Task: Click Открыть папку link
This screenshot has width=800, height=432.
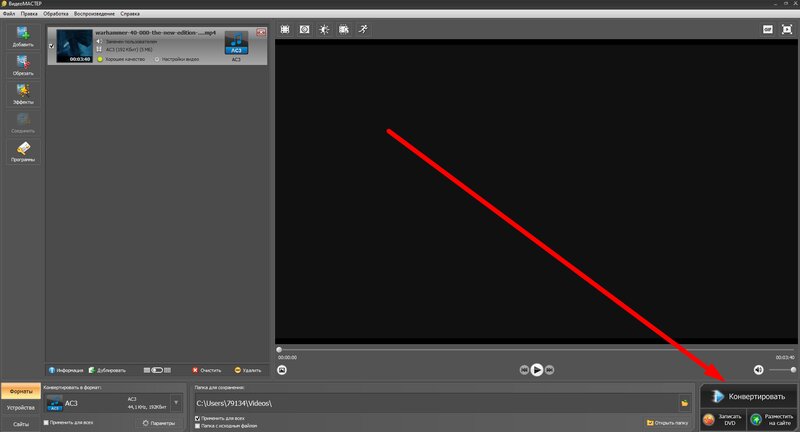Action: [667, 423]
